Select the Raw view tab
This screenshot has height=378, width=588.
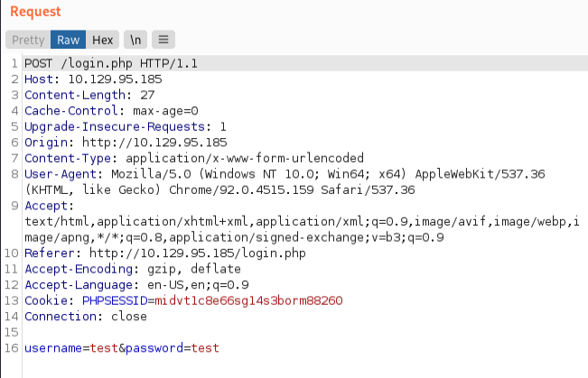[x=70, y=40]
